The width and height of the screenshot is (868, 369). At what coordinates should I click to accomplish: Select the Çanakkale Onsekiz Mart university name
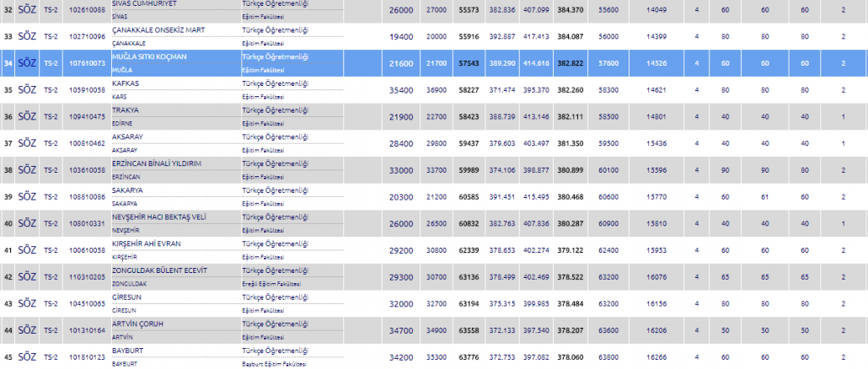pyautogui.click(x=158, y=30)
